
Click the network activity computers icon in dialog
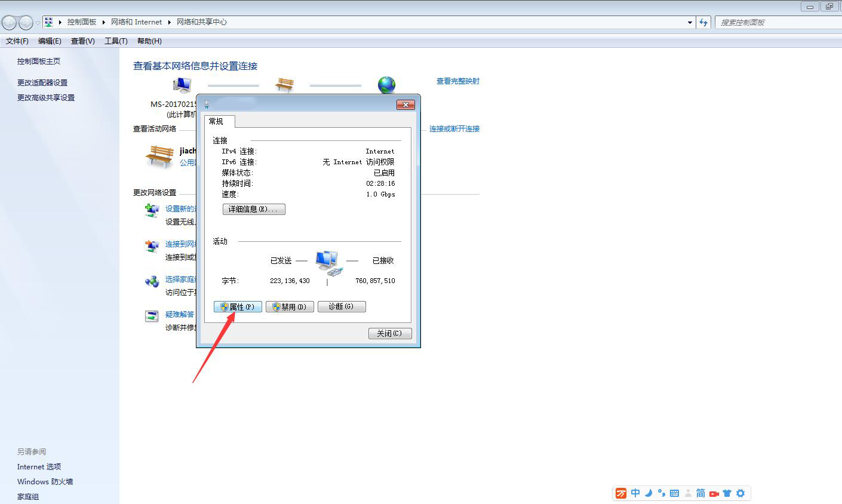[x=328, y=264]
